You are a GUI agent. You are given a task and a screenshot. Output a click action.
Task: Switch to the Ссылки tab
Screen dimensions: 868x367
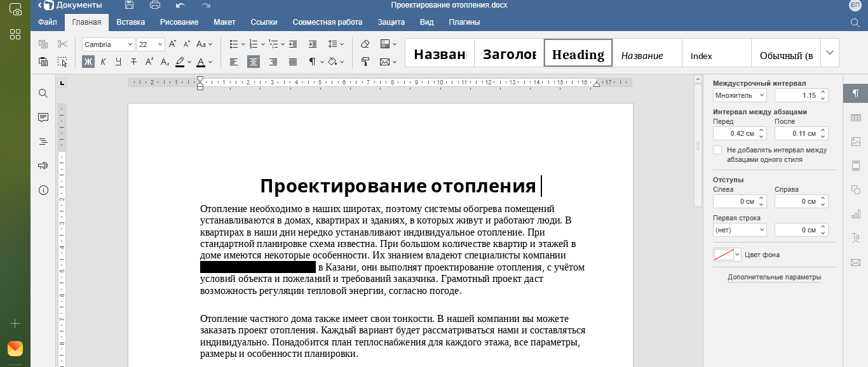pyautogui.click(x=264, y=22)
